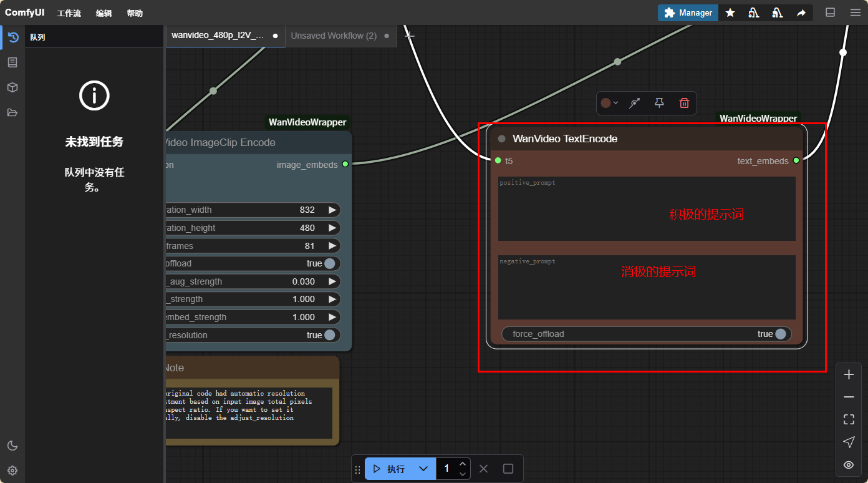Click the 832 width value
The width and height of the screenshot is (868, 483).
click(x=307, y=210)
